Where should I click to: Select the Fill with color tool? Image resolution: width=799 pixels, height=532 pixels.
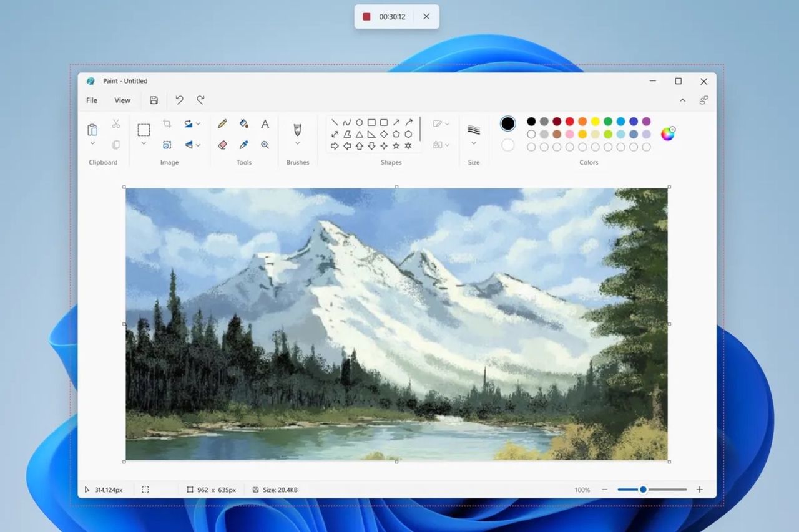244,123
